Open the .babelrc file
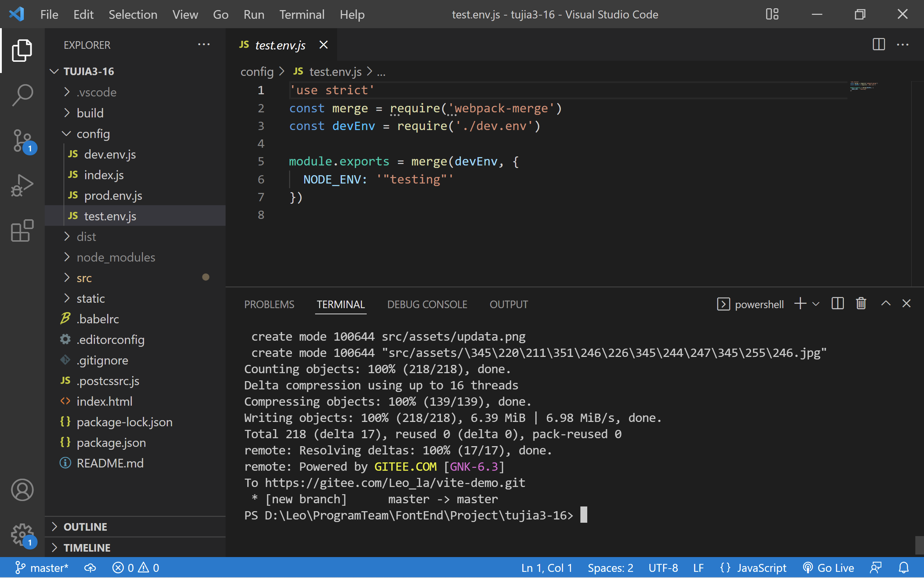924x578 pixels. coord(135,319)
